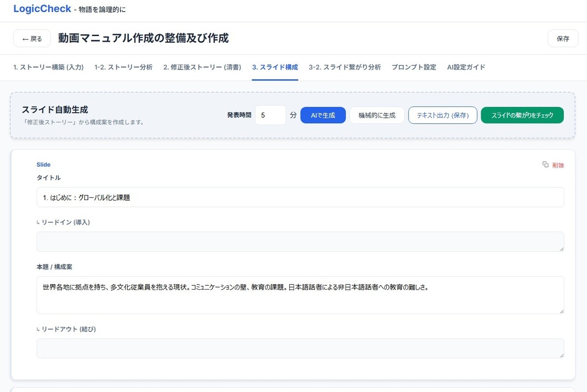Click the 発表時間 label
Image resolution: width=587 pixels, height=392 pixels.
click(239, 115)
